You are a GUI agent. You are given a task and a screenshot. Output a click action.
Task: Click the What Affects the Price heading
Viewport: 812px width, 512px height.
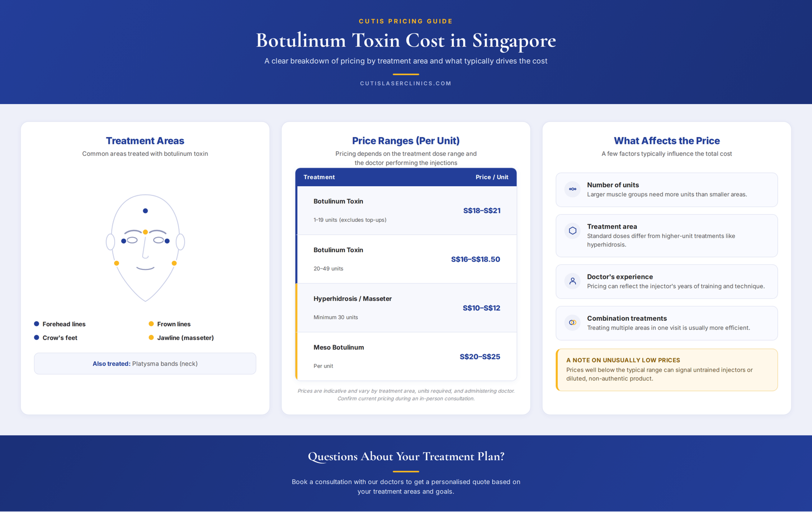(x=667, y=141)
